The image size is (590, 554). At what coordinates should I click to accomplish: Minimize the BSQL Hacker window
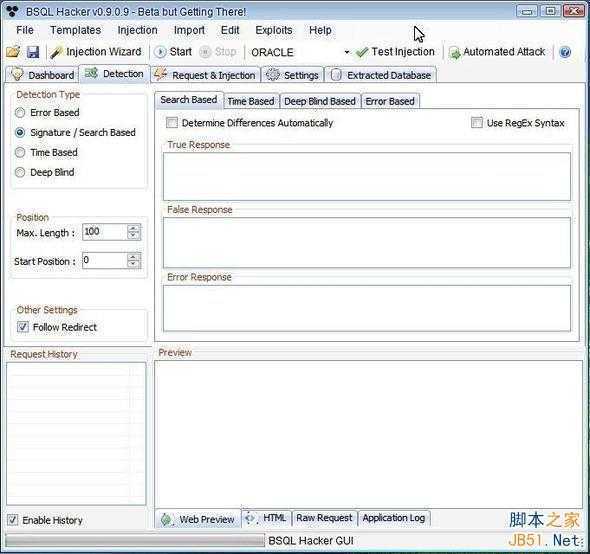527,11
